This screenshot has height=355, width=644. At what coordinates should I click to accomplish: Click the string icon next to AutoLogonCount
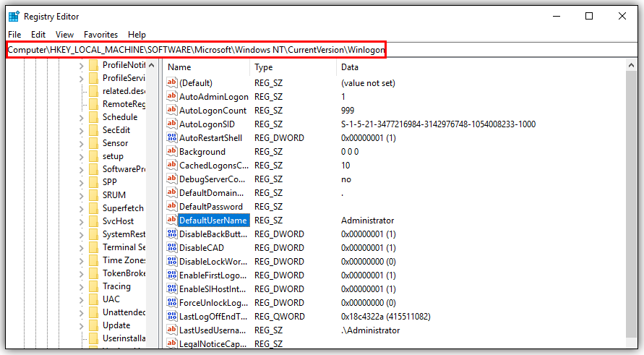172,110
